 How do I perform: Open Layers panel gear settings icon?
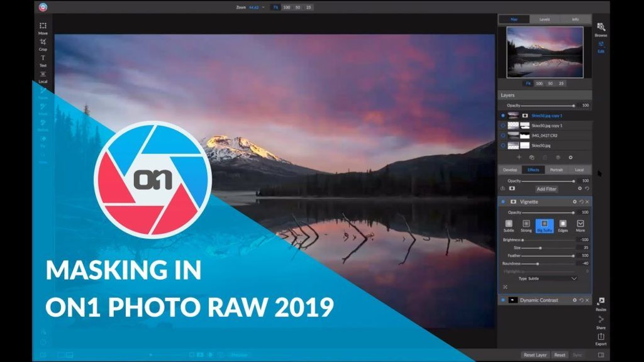pos(570,157)
